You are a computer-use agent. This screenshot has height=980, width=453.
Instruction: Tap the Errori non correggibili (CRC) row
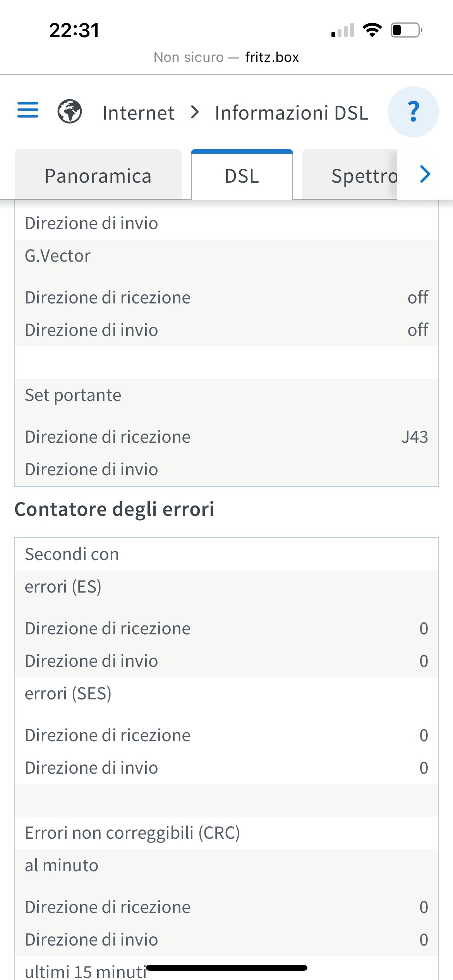[x=226, y=833]
